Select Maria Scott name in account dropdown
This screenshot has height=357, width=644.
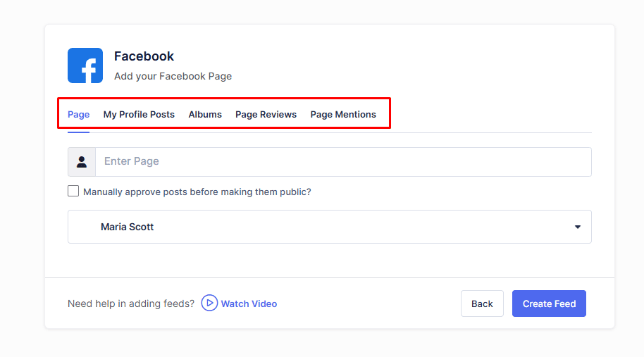coord(127,227)
